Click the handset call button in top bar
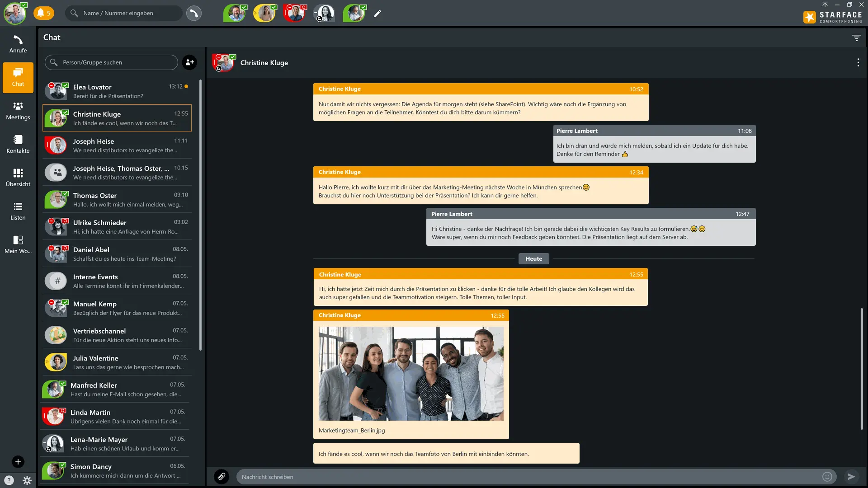 tap(194, 13)
